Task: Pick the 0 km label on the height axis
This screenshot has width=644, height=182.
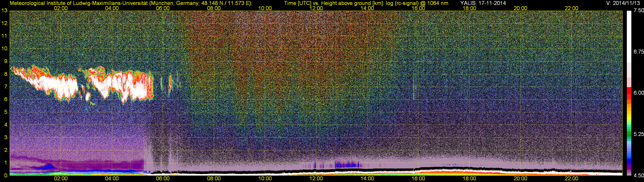Action: [6, 176]
